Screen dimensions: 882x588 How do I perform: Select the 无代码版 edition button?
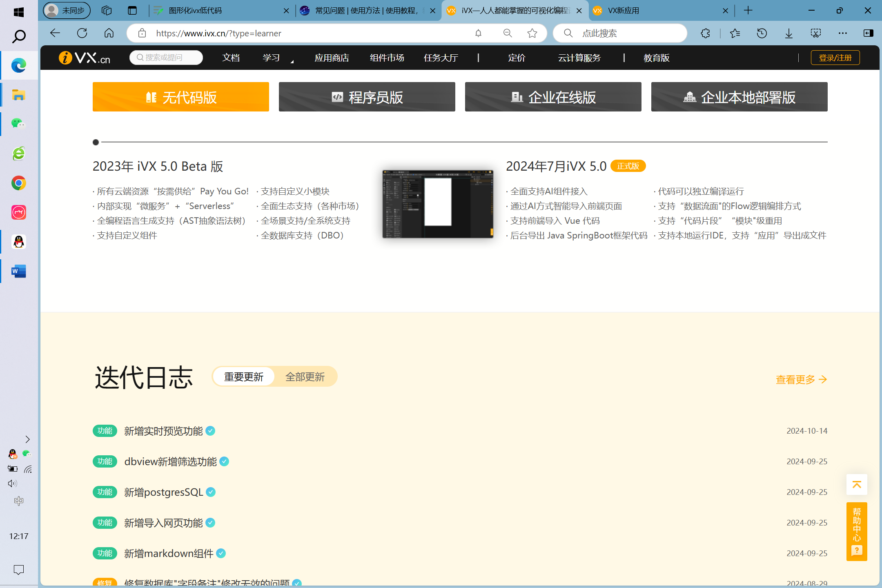[181, 97]
